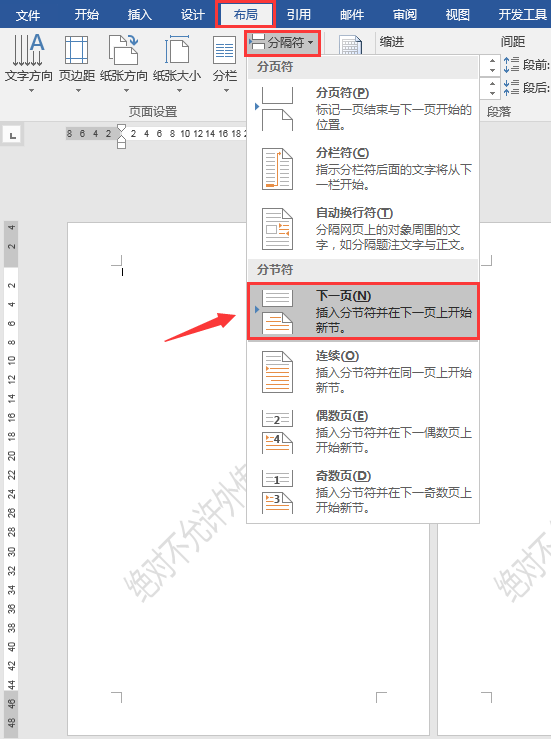Open the 文字方向 text direction tool
551x739 pixels.
[x=28, y=63]
